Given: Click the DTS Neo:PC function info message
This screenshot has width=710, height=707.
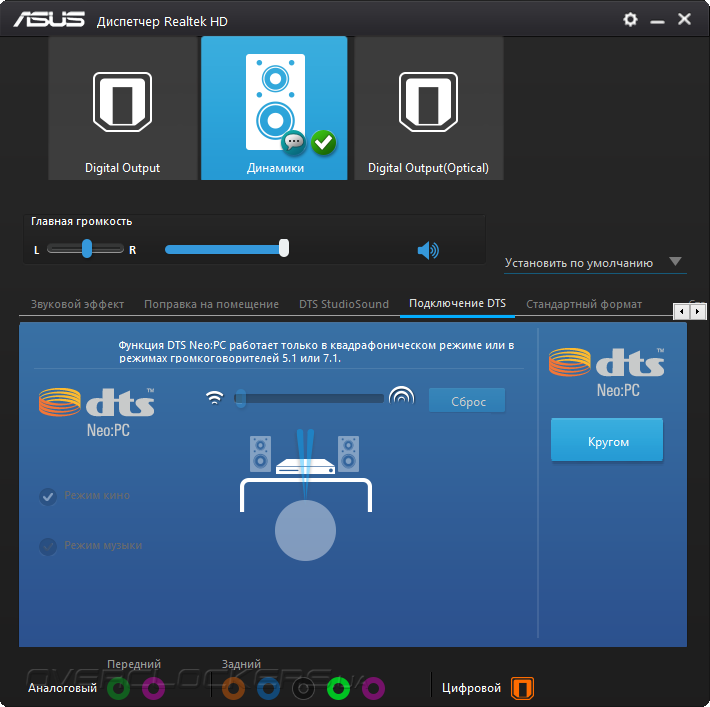Looking at the screenshot, I should point(316,352).
